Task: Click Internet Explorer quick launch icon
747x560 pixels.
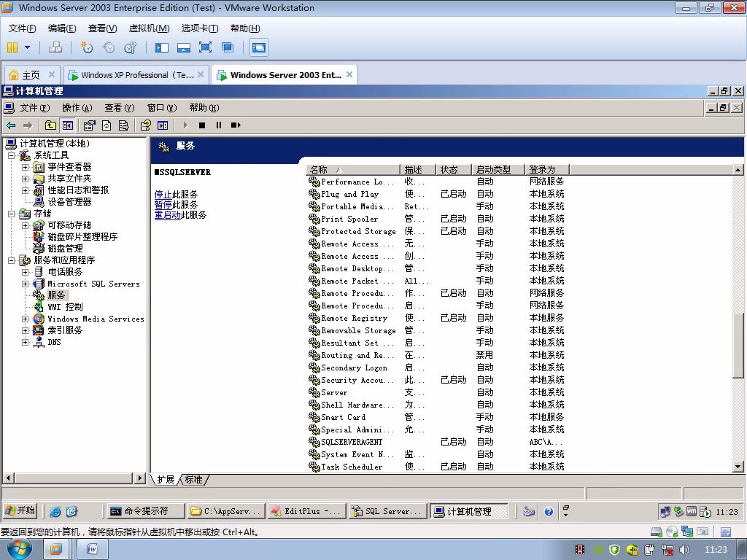Action: click(55, 511)
